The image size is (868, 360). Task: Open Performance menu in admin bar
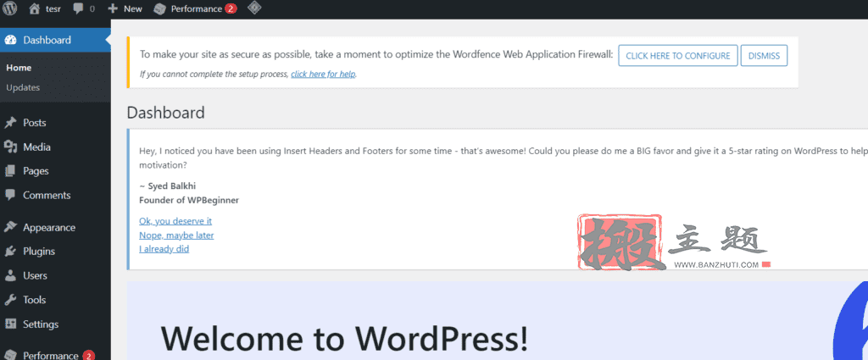click(196, 8)
